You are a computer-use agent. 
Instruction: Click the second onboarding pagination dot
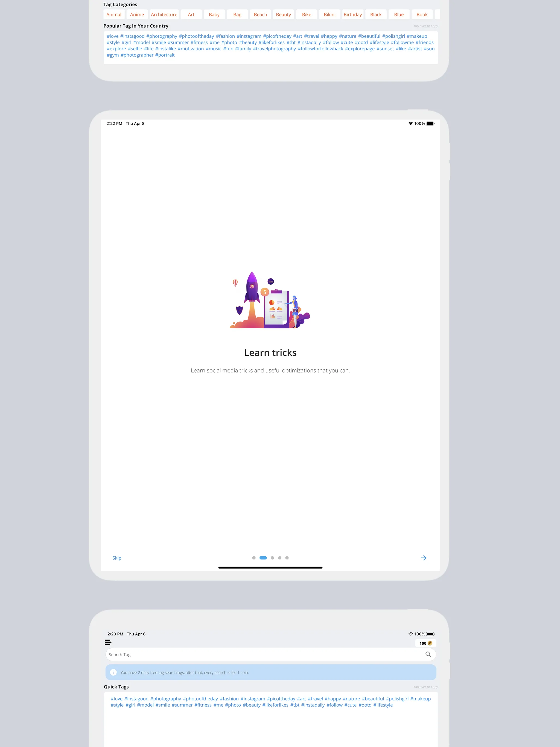coord(264,558)
